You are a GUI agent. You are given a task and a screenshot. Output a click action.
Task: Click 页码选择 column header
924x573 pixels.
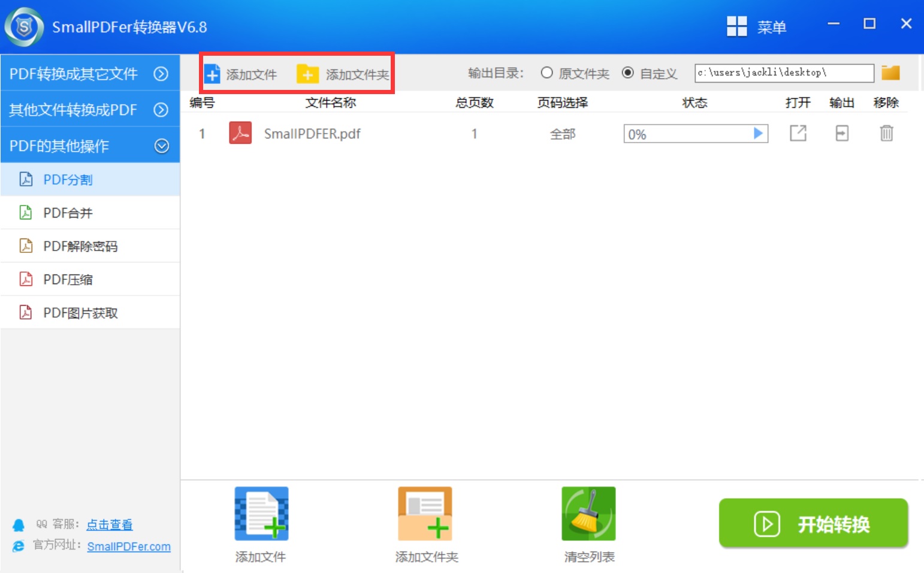click(563, 102)
